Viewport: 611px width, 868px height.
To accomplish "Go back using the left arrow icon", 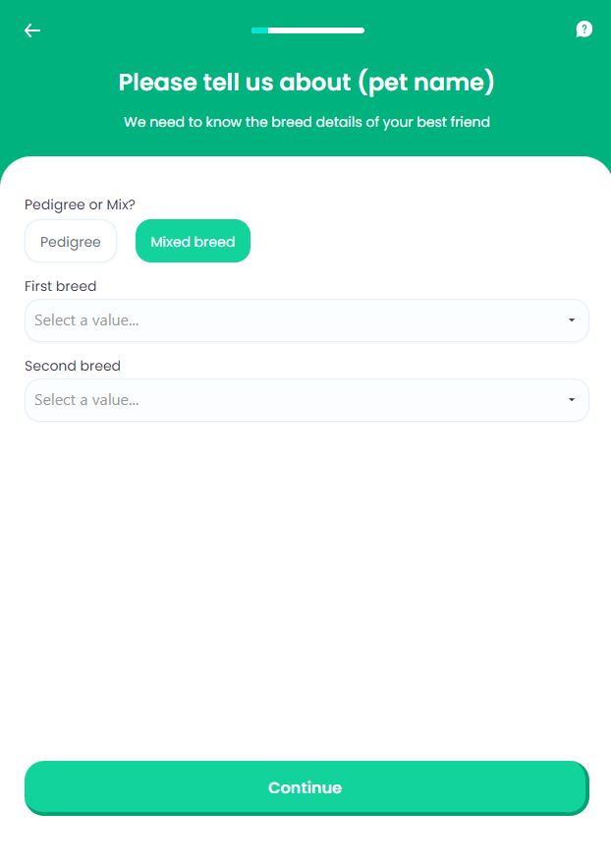I will 32,30.
